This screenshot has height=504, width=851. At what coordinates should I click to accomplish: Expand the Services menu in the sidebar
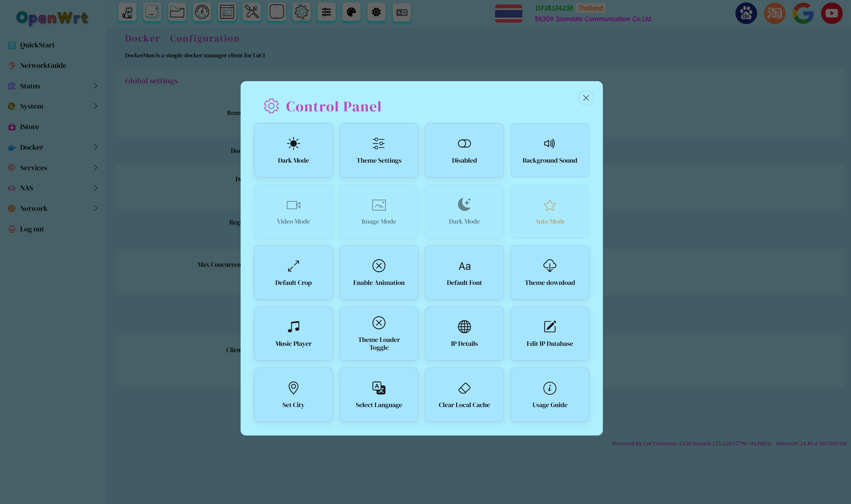pos(53,168)
